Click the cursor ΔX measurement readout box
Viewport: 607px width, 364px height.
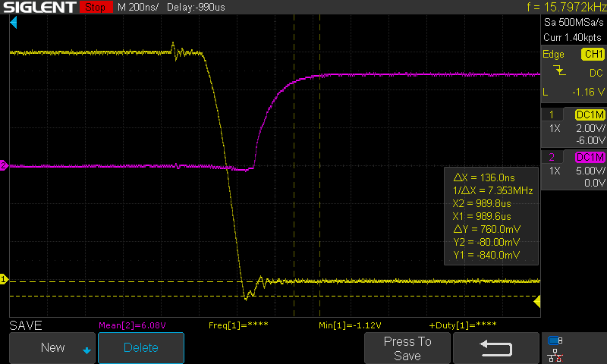pyautogui.click(x=491, y=215)
